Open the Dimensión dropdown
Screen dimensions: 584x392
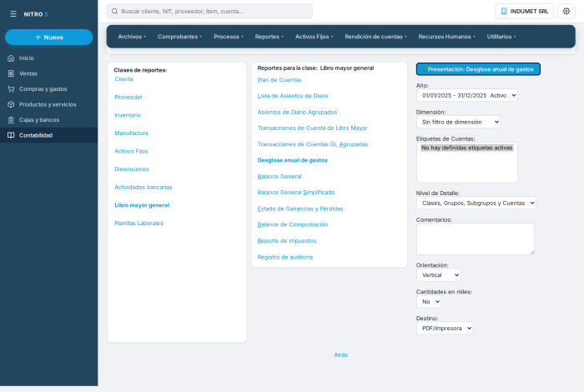458,122
